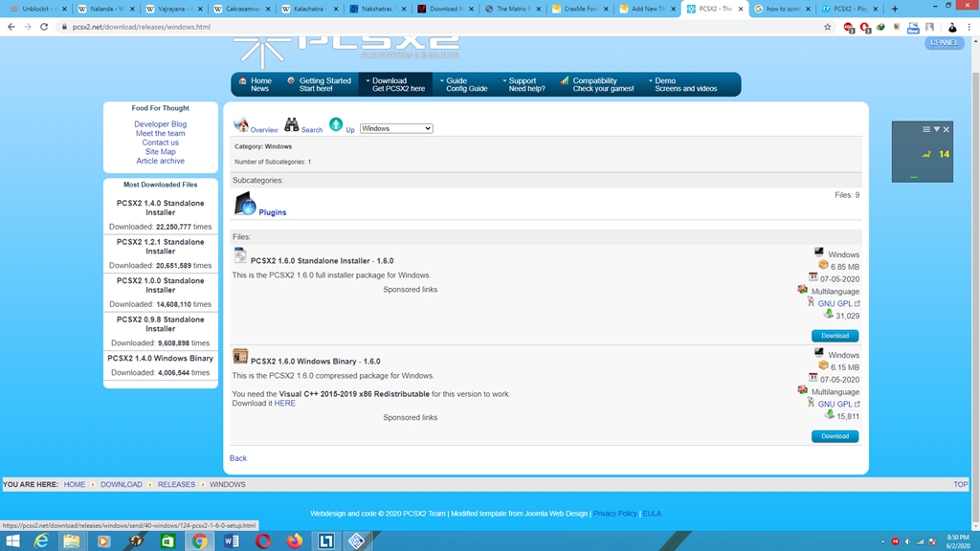Go back to the previous page
This screenshot has width=980, height=551.
pyautogui.click(x=11, y=27)
